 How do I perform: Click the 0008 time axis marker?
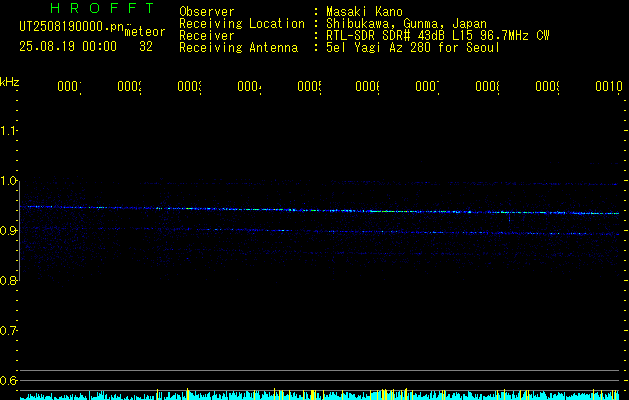pyautogui.click(x=487, y=87)
